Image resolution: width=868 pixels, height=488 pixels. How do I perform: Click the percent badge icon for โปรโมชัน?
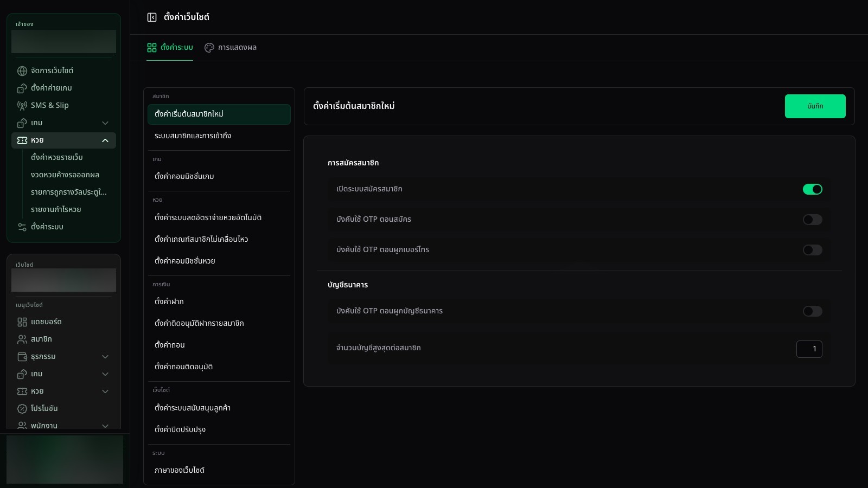point(22,409)
